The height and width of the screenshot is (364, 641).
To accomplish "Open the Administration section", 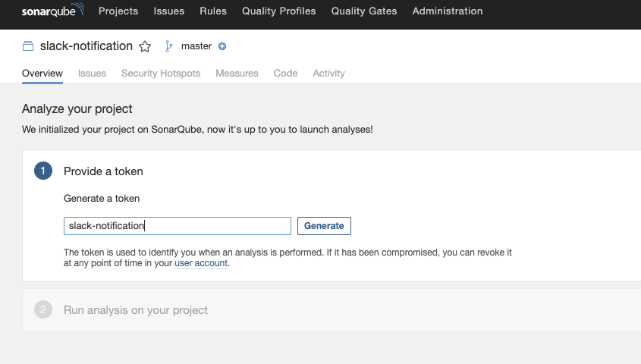I will [x=448, y=11].
